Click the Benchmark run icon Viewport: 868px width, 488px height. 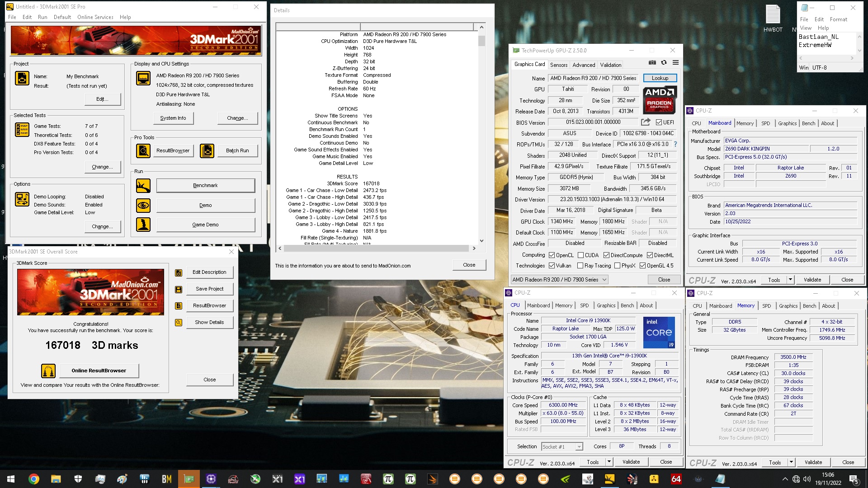tap(143, 185)
